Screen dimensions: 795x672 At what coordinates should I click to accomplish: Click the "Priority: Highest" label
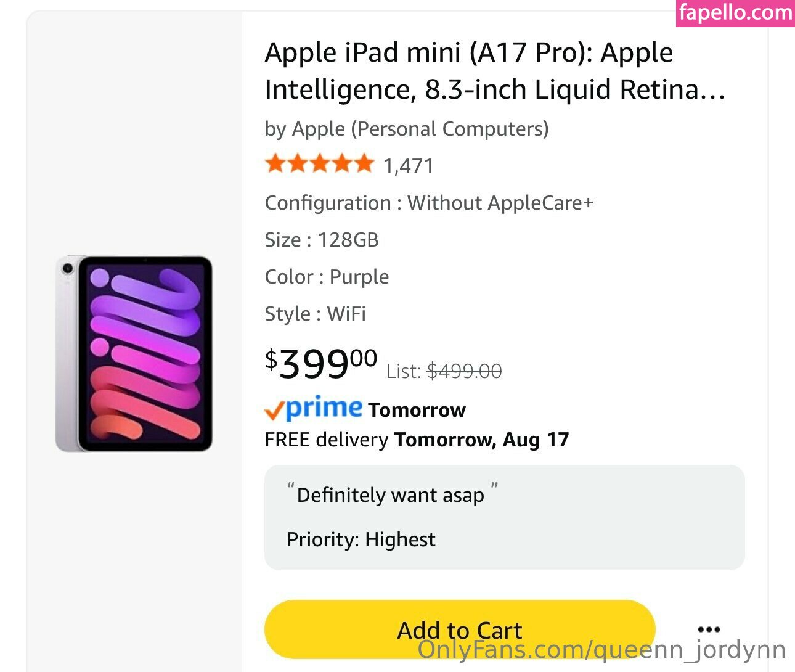361,539
